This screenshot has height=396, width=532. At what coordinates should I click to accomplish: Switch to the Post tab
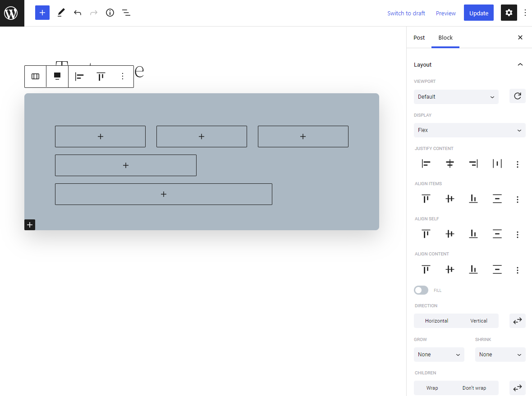pyautogui.click(x=419, y=38)
